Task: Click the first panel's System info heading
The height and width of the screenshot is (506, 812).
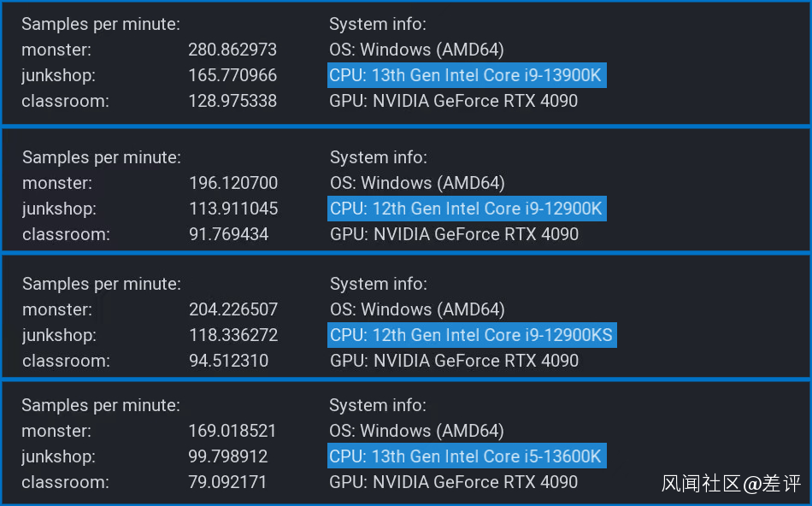Action: pyautogui.click(x=378, y=24)
